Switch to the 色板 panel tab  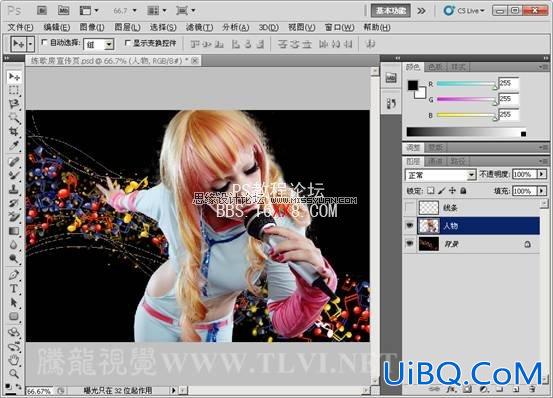coord(435,67)
